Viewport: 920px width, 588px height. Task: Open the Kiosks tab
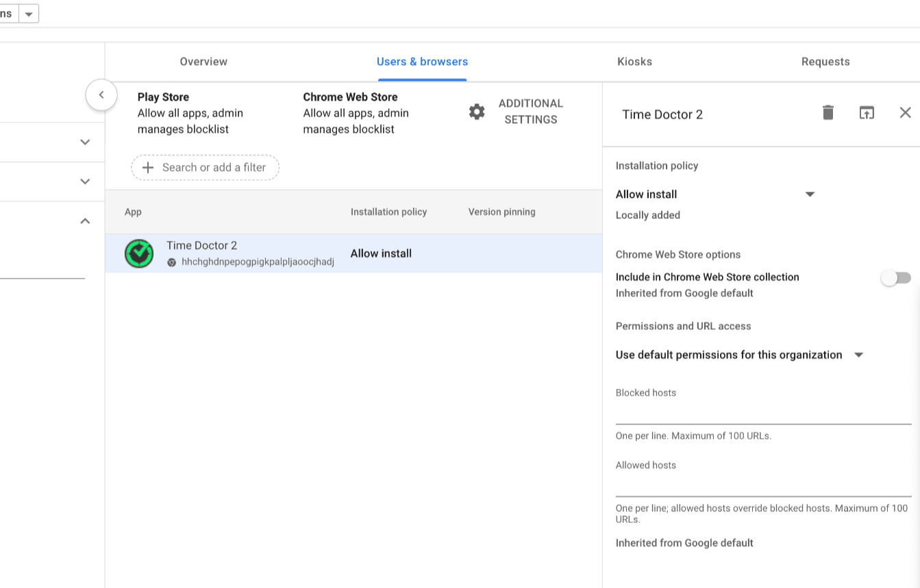[x=634, y=62]
